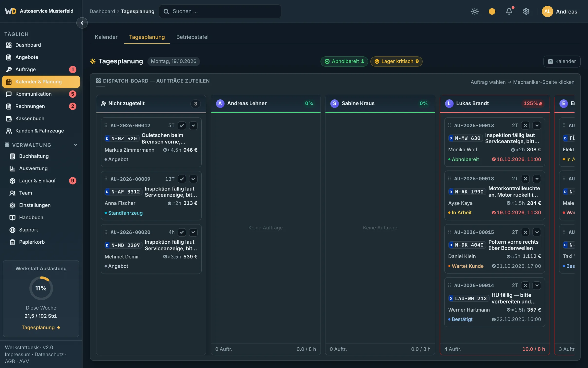The width and height of the screenshot is (588, 368).
Task: Click the Kalender button at right
Action: click(x=562, y=61)
